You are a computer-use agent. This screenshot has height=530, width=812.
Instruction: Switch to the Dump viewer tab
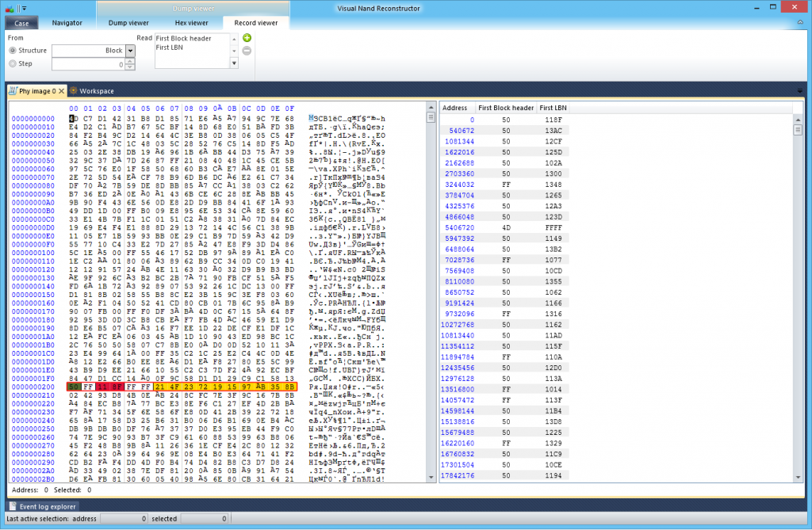coord(128,23)
